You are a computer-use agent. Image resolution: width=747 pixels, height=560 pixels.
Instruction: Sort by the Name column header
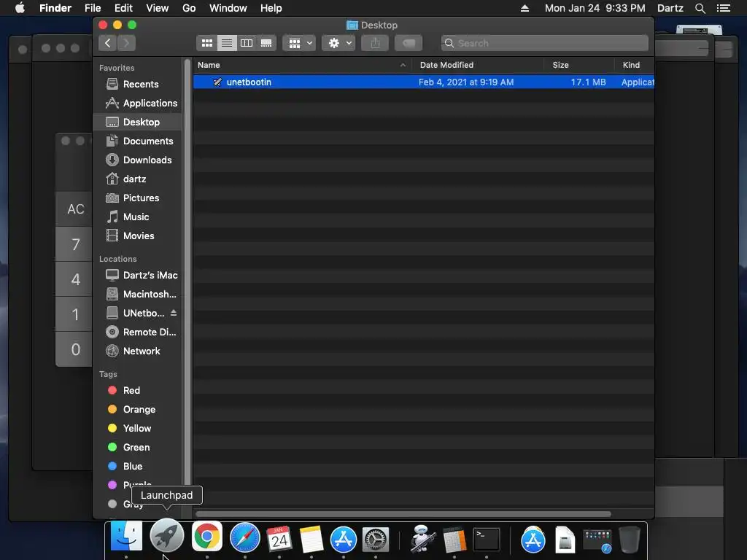[302, 65]
